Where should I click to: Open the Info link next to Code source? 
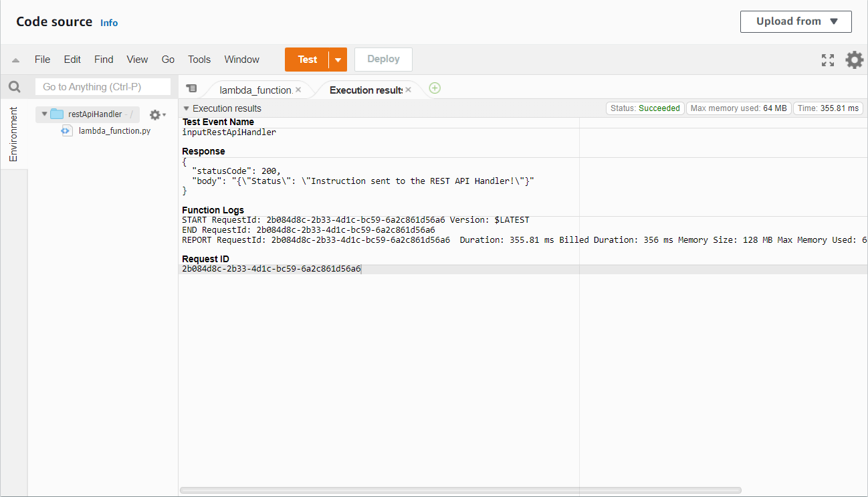pyautogui.click(x=109, y=23)
